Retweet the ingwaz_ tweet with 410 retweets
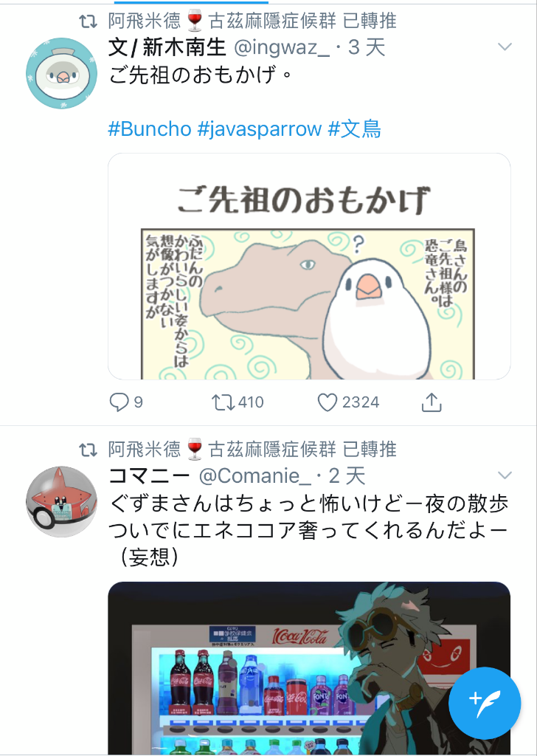Viewport: 537px width, 756px height. click(223, 402)
